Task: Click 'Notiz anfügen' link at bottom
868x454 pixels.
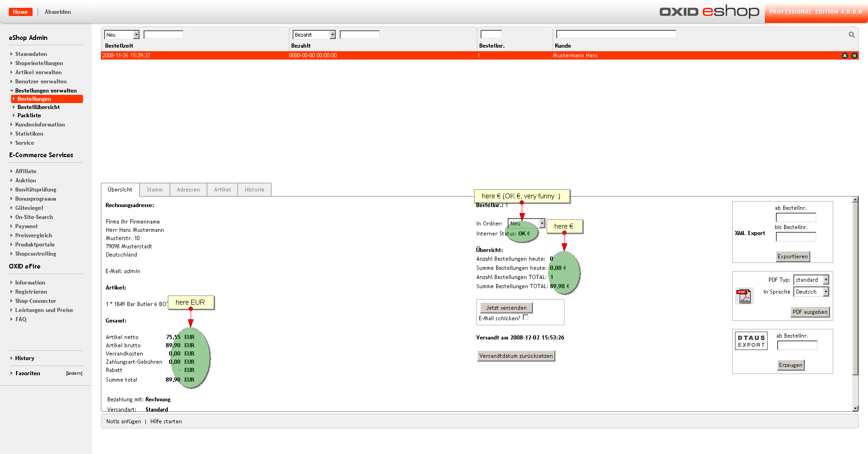Action: tap(123, 421)
